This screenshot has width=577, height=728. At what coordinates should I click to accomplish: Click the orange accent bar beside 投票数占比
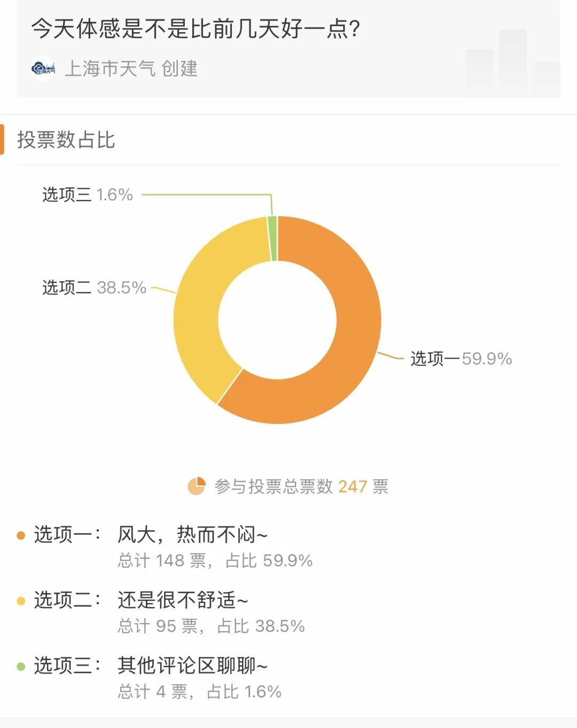point(2,140)
